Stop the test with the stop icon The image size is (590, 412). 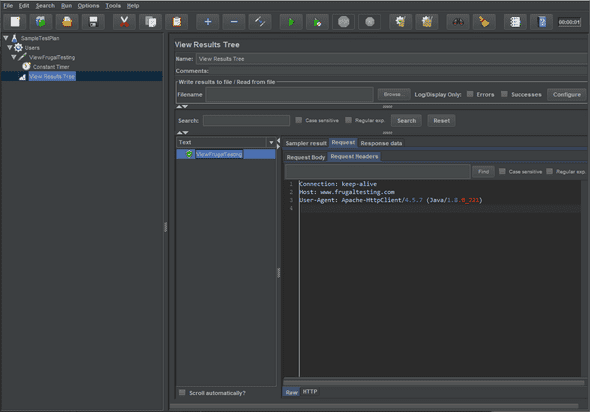[344, 22]
